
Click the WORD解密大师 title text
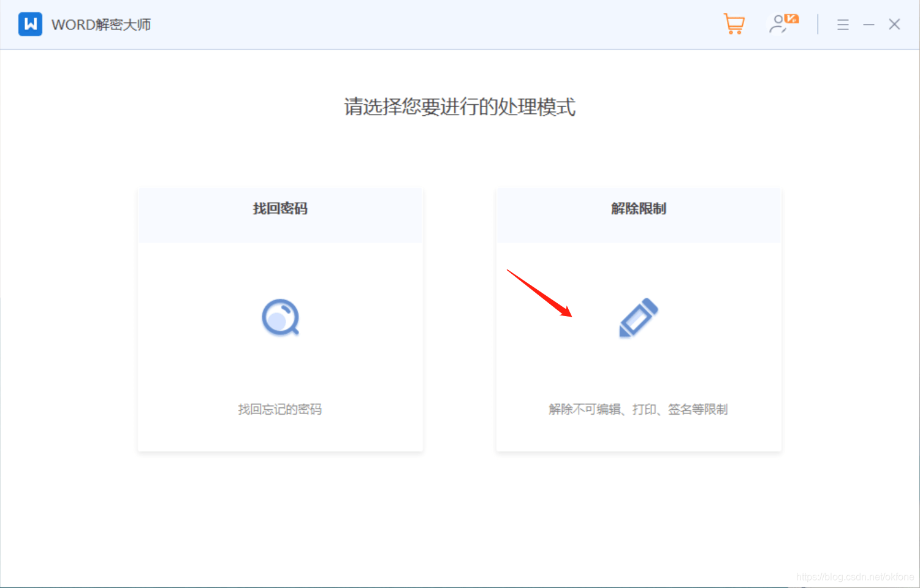point(101,24)
